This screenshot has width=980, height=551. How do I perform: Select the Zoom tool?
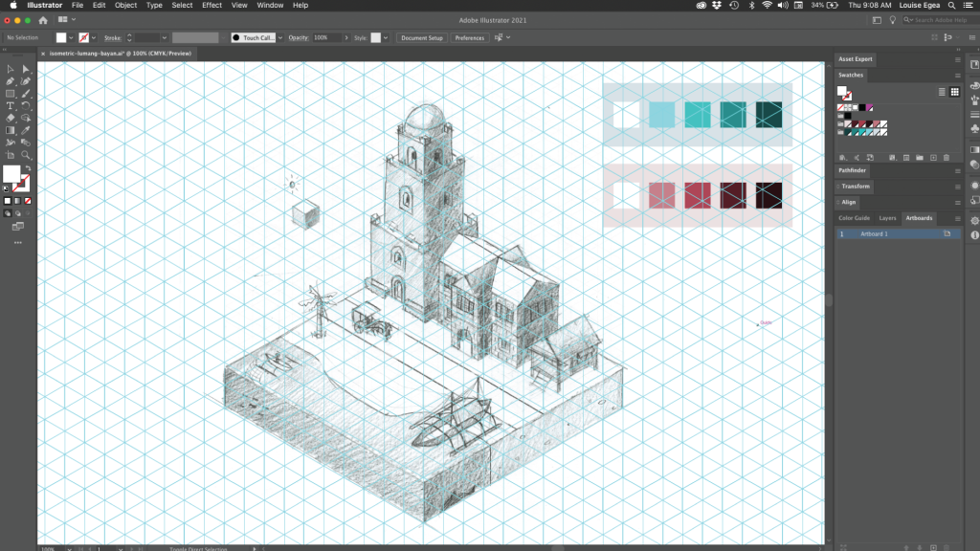click(x=26, y=154)
